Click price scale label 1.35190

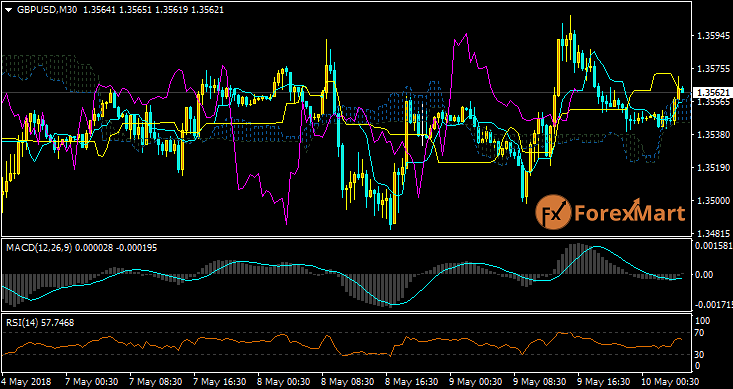click(713, 167)
